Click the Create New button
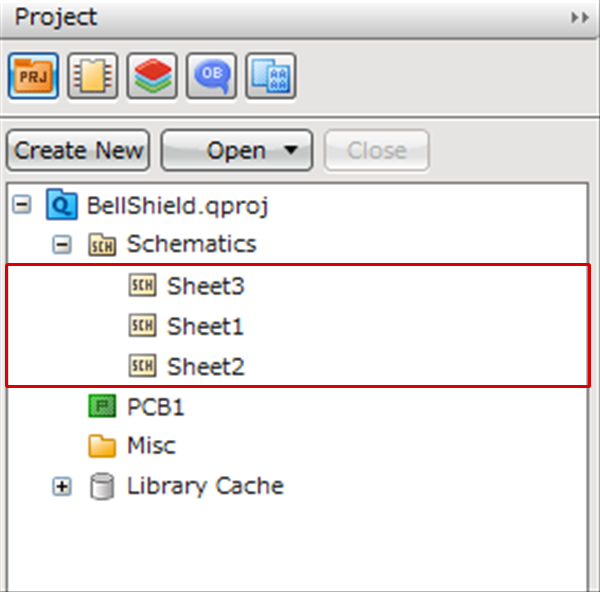Screen dimensions: 600x592 click(78, 151)
